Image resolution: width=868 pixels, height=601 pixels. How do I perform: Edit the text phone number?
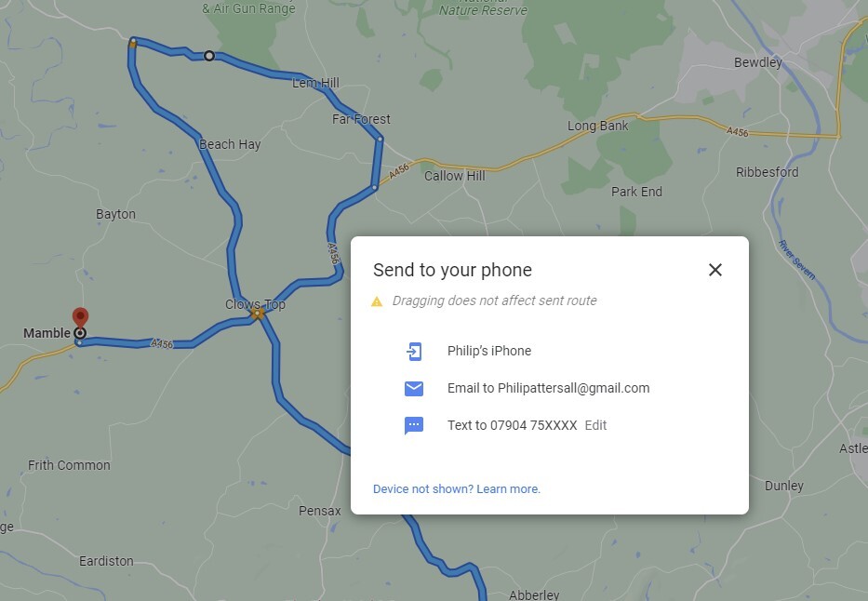coord(595,425)
